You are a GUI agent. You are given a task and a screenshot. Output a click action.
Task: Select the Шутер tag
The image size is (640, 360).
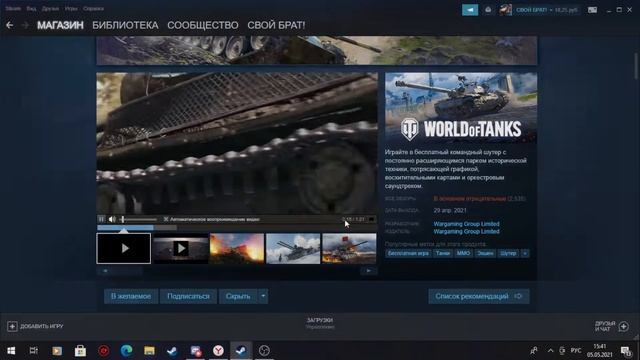click(508, 253)
